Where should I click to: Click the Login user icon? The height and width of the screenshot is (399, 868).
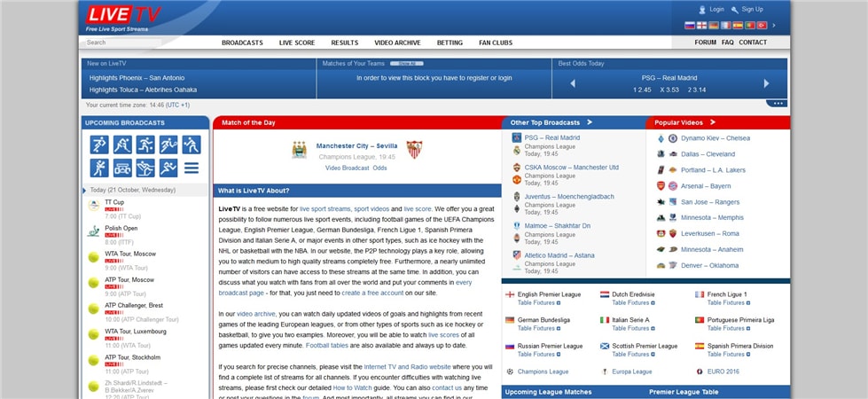tap(702, 10)
